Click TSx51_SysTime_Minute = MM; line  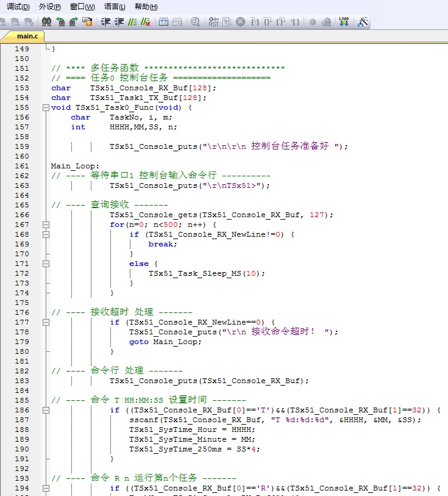[192, 439]
